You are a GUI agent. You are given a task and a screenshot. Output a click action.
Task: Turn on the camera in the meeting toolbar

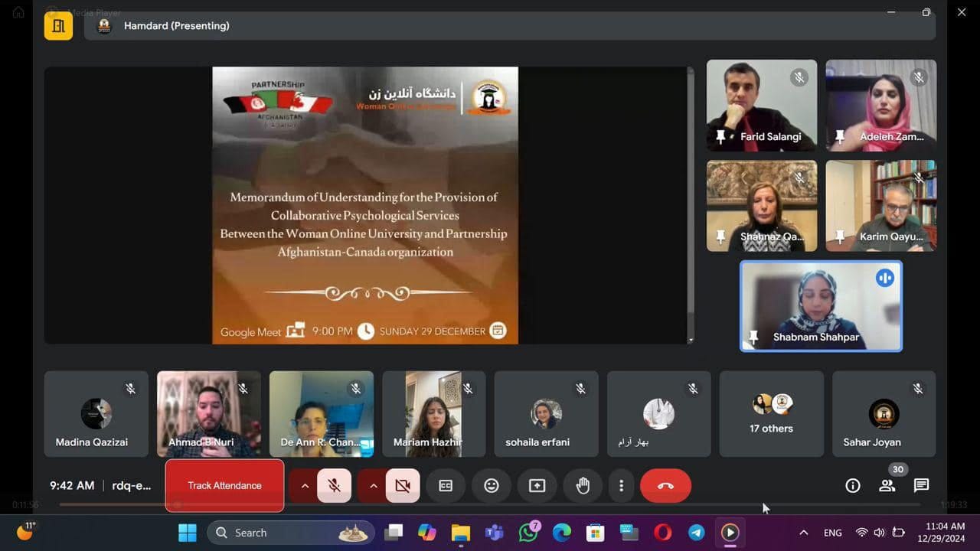(x=403, y=486)
